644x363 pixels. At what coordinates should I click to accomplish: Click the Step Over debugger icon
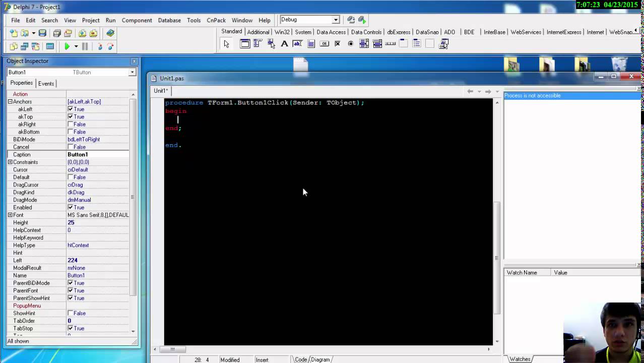tap(110, 46)
